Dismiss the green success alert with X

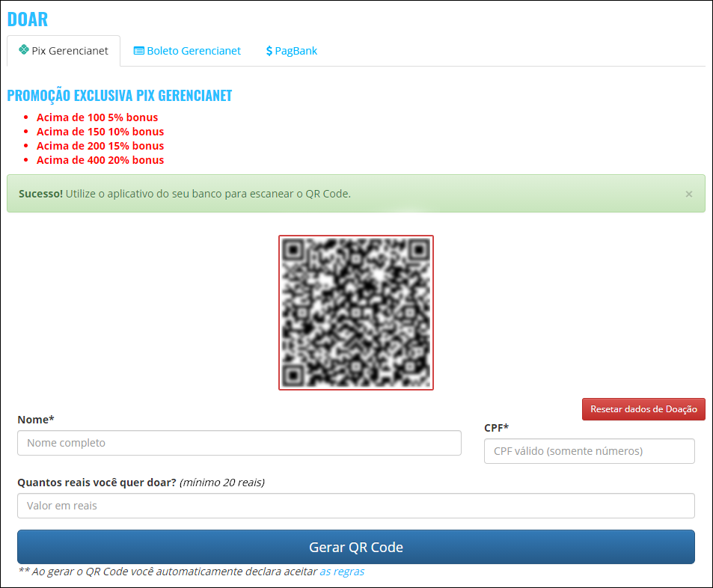pos(688,194)
